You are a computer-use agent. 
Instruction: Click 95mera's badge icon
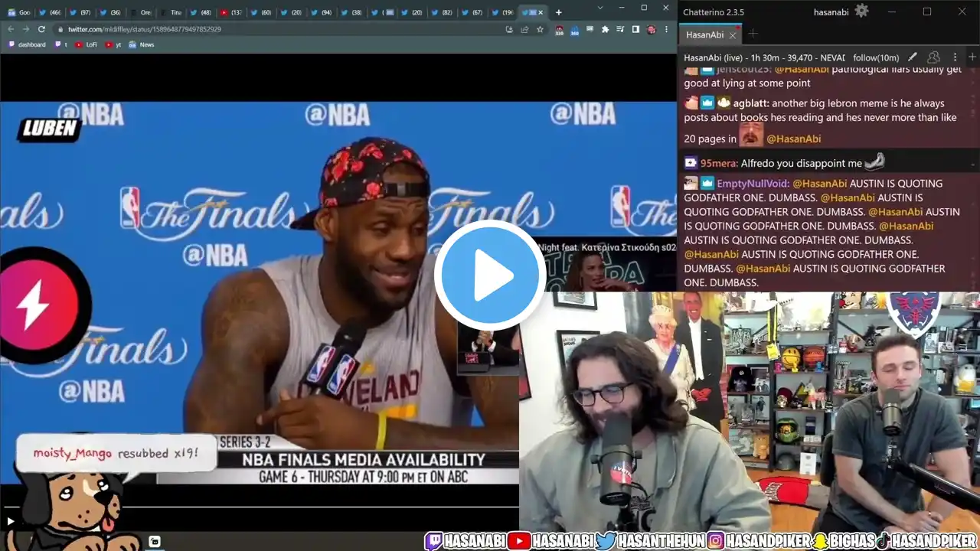point(691,163)
